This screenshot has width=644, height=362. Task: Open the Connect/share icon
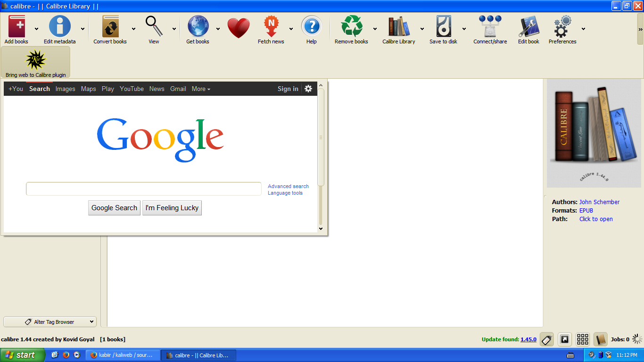[x=490, y=26]
